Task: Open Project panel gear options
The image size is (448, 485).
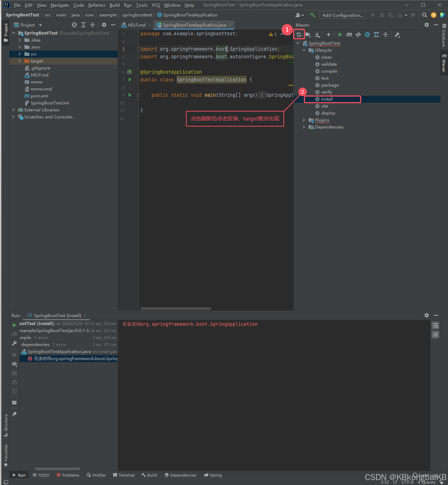Action: [104, 25]
